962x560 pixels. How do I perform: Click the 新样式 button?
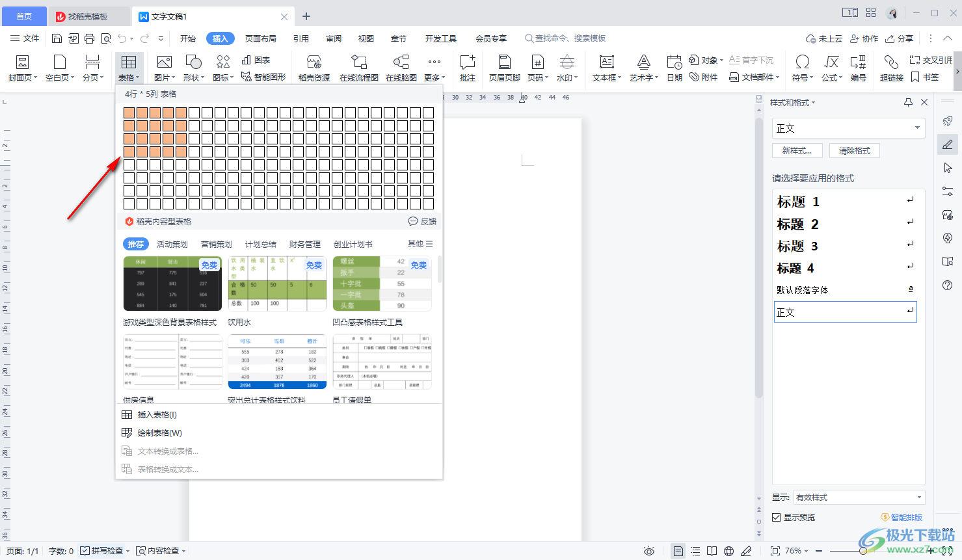(797, 151)
